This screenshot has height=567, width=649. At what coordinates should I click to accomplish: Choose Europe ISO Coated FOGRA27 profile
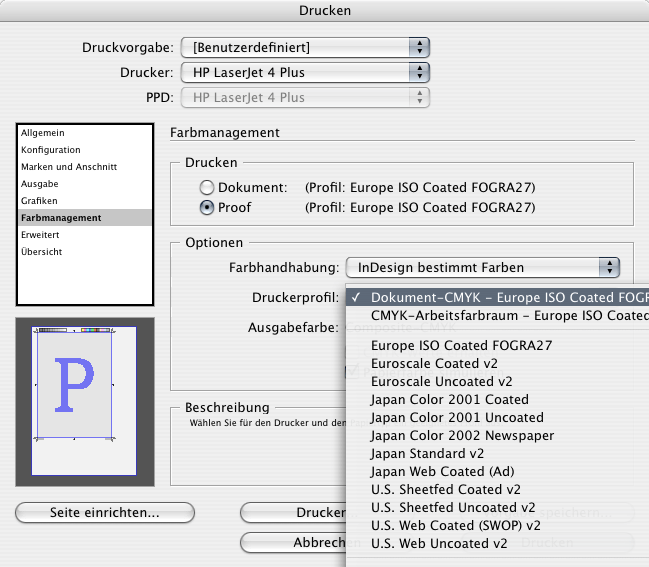(x=461, y=345)
